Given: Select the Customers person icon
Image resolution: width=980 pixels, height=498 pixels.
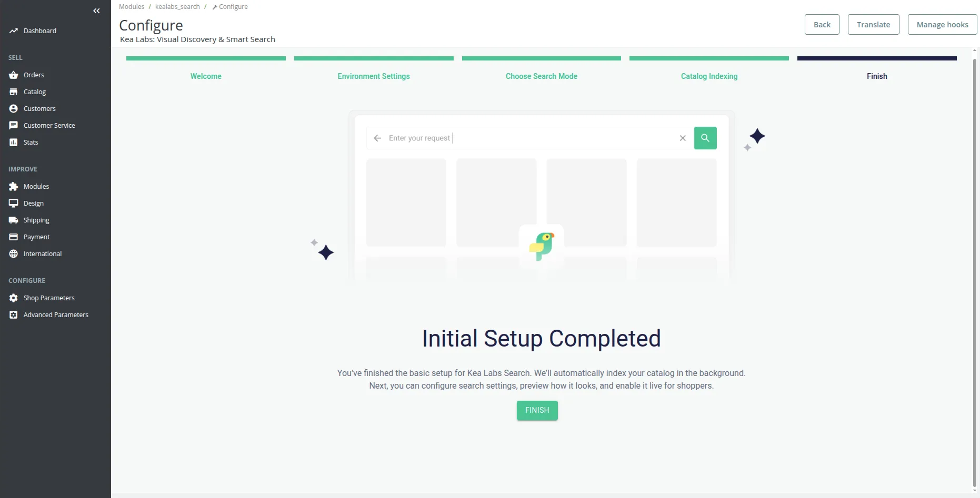Looking at the screenshot, I should click(x=14, y=109).
